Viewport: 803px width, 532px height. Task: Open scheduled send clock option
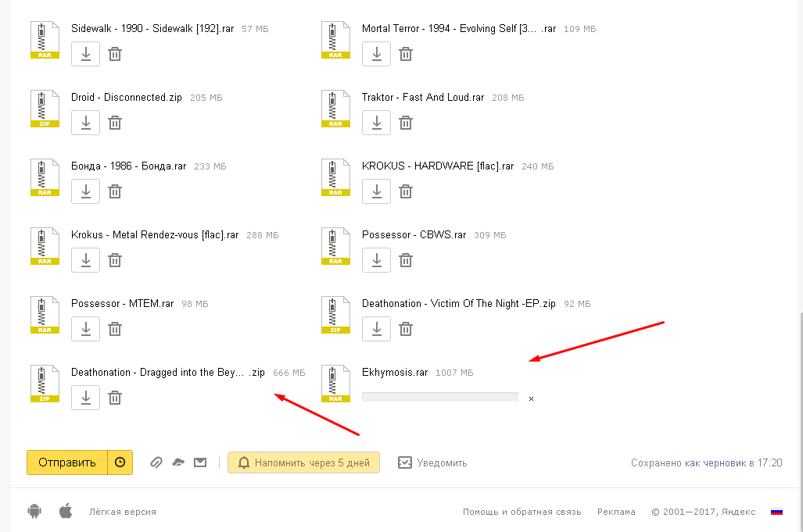tap(120, 462)
